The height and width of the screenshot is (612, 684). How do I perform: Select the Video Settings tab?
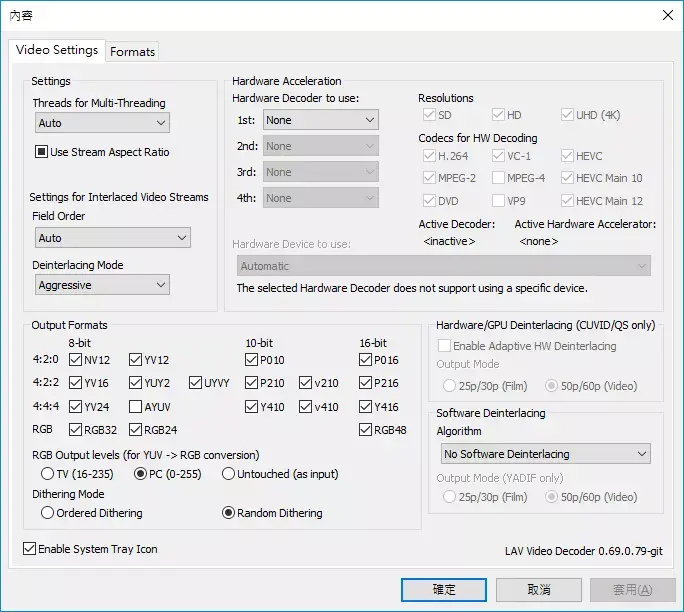coord(57,50)
